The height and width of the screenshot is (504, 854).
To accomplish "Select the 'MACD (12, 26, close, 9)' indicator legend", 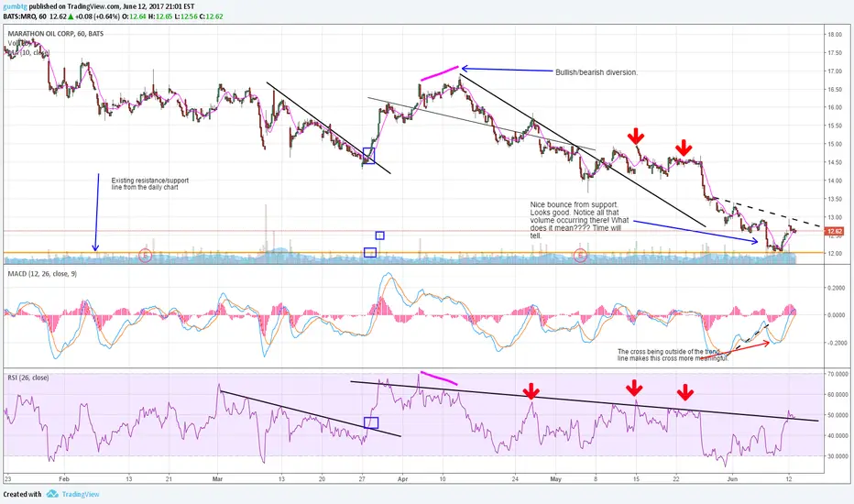I will tap(42, 273).
